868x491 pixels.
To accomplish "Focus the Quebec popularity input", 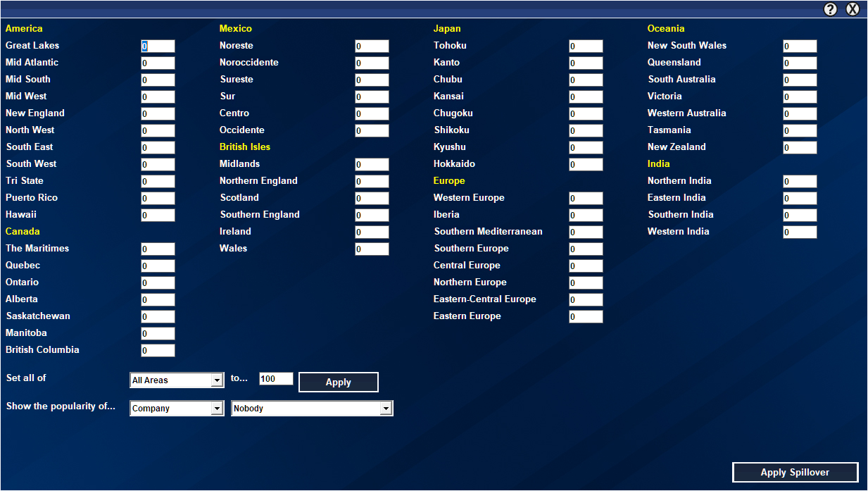I will click(158, 266).
